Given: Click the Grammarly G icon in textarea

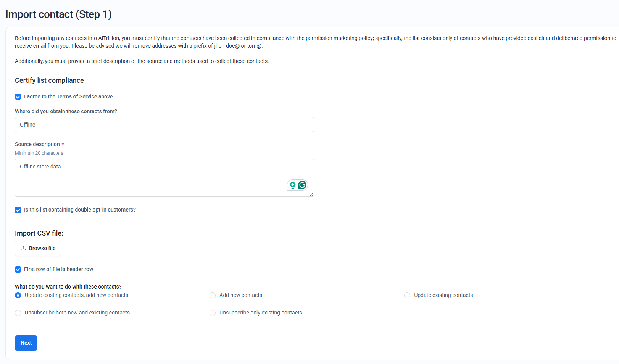Looking at the screenshot, I should 302,185.
